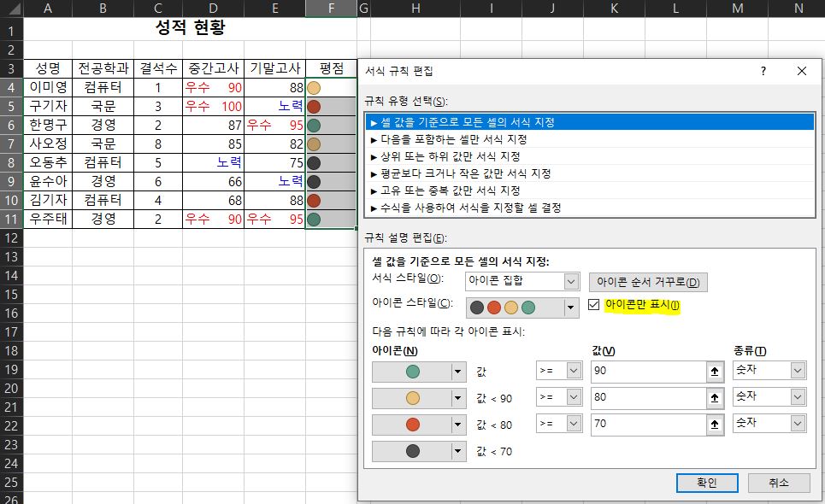Expand the 서식 스타일 dropdown

[571, 281]
